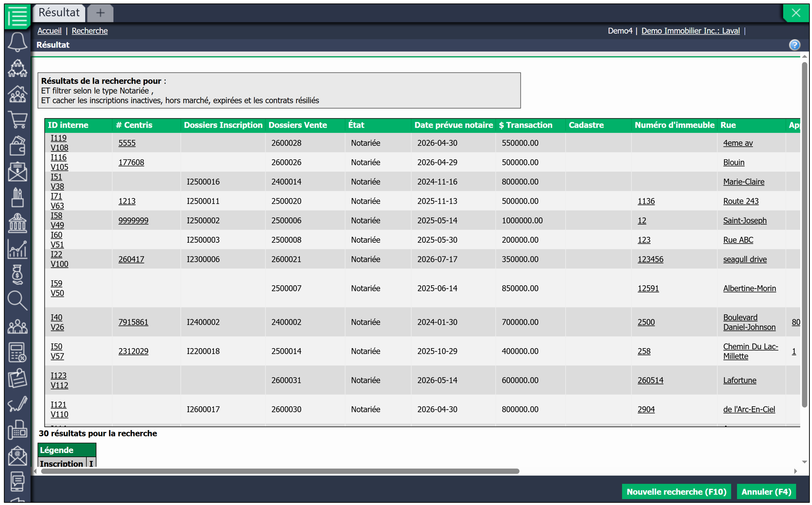Go to the Accueil breadcrumb link
The height and width of the screenshot is (505, 812).
point(49,31)
